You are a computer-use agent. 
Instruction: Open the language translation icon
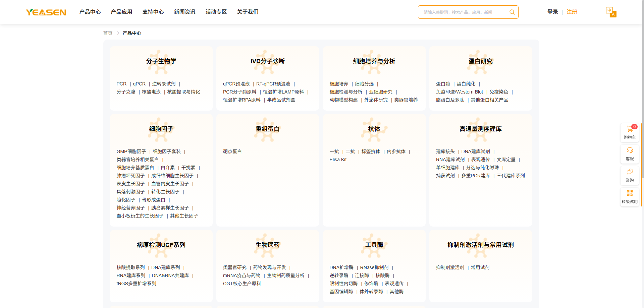pyautogui.click(x=611, y=12)
